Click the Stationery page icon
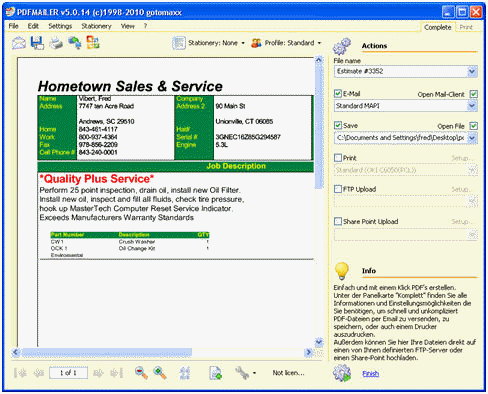 (x=179, y=43)
